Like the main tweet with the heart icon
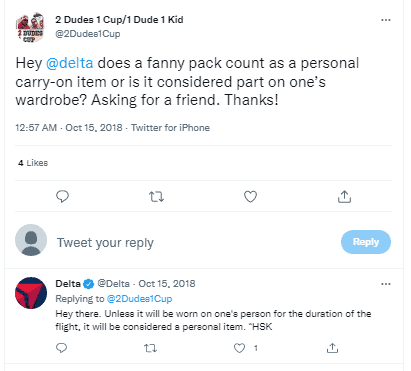This screenshot has width=411, height=371. [x=250, y=196]
